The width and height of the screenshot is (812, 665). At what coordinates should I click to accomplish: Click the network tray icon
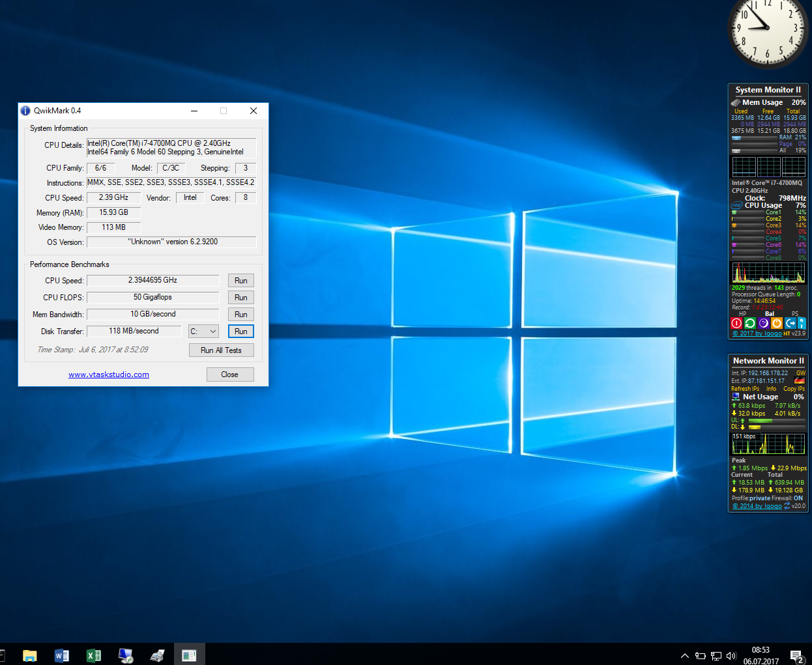tap(716, 656)
